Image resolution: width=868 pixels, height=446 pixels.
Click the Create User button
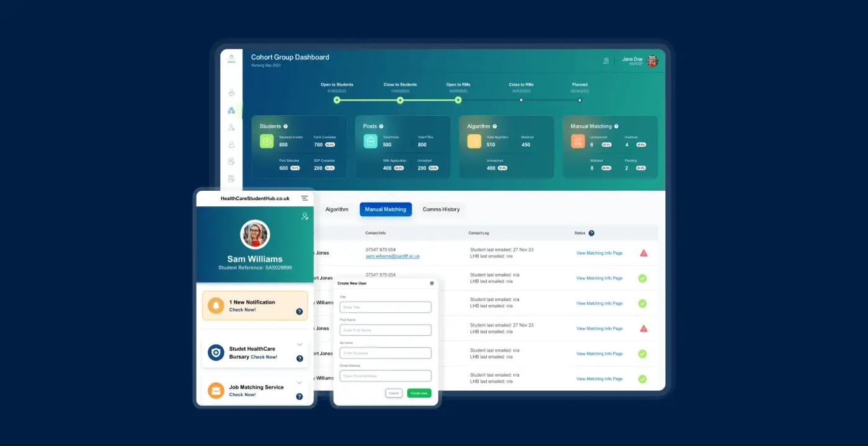(x=418, y=393)
